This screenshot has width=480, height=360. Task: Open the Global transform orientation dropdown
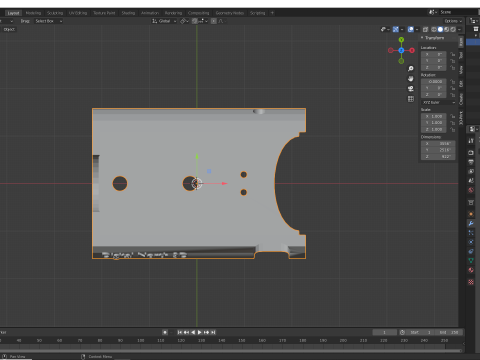(x=164, y=21)
